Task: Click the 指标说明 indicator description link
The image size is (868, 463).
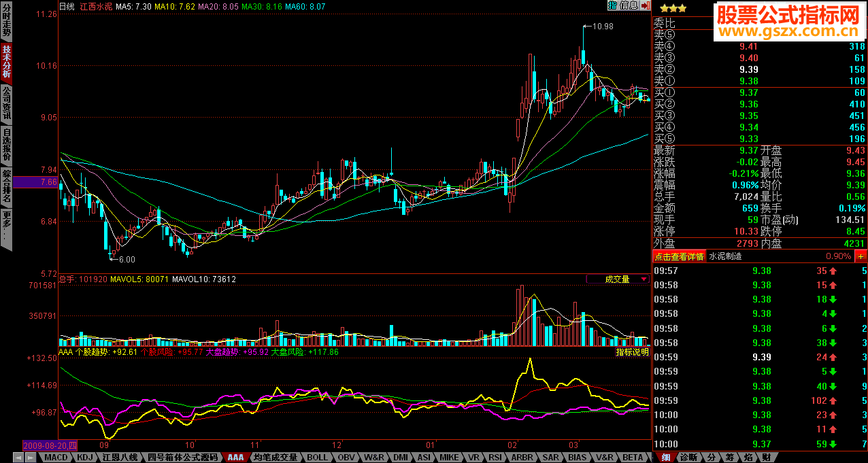Action: point(632,352)
